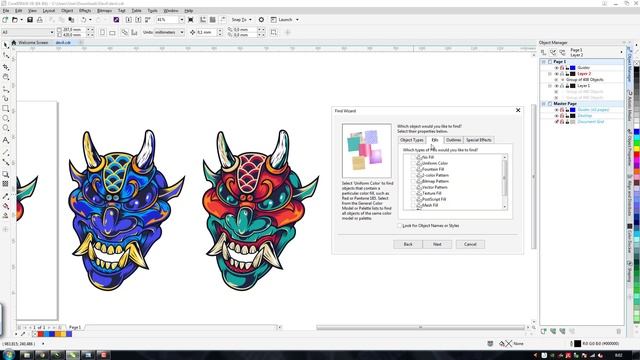Click the Next button in Find Wizard
640x360 pixels.
coord(437,244)
